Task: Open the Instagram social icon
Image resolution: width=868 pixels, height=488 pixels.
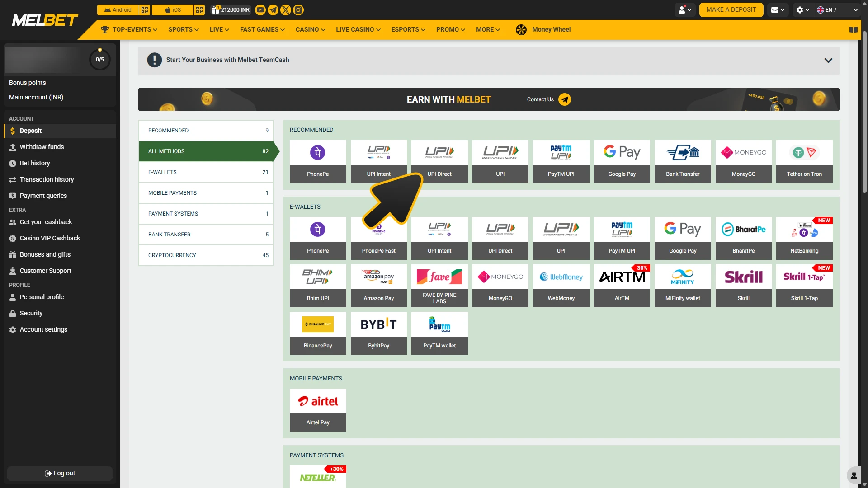Action: coord(298,10)
